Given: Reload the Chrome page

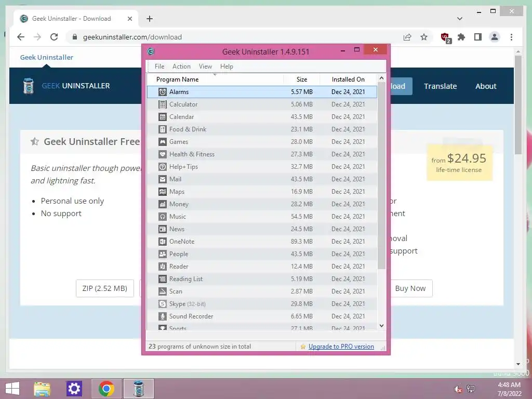Looking at the screenshot, I should pyautogui.click(x=54, y=37).
